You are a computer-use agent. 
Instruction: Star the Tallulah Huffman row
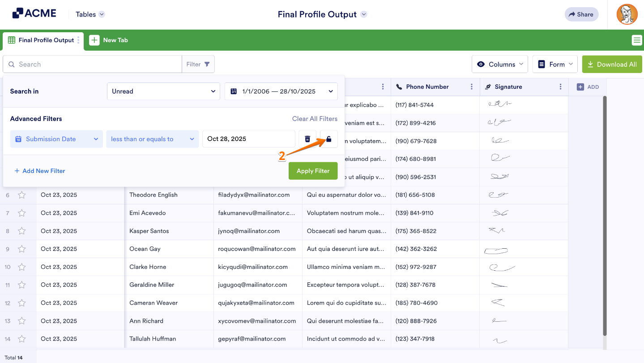pos(22,339)
